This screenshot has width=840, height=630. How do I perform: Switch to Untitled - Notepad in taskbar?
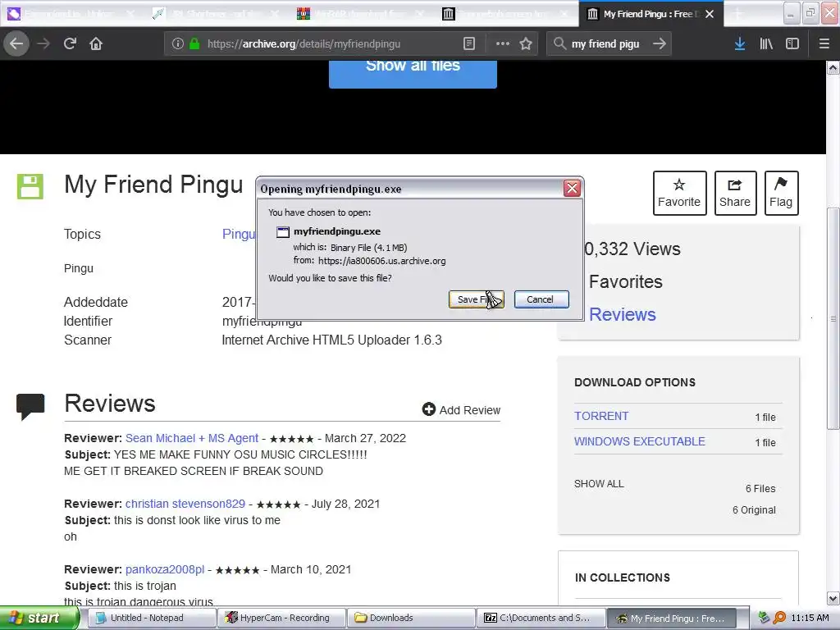151,619
